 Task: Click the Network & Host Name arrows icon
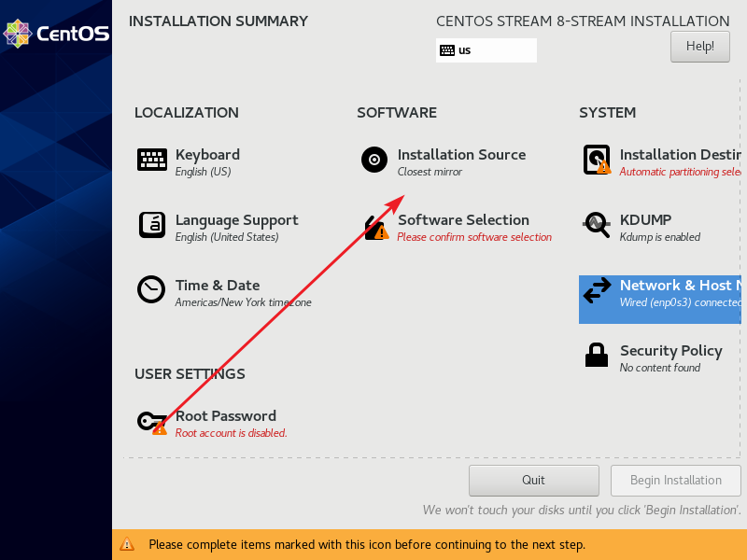point(597,290)
